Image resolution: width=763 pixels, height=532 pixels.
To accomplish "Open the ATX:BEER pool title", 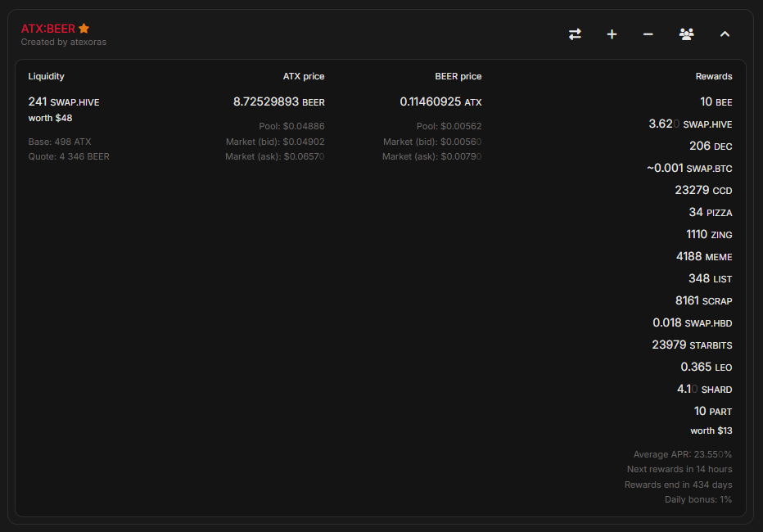I will coord(47,29).
